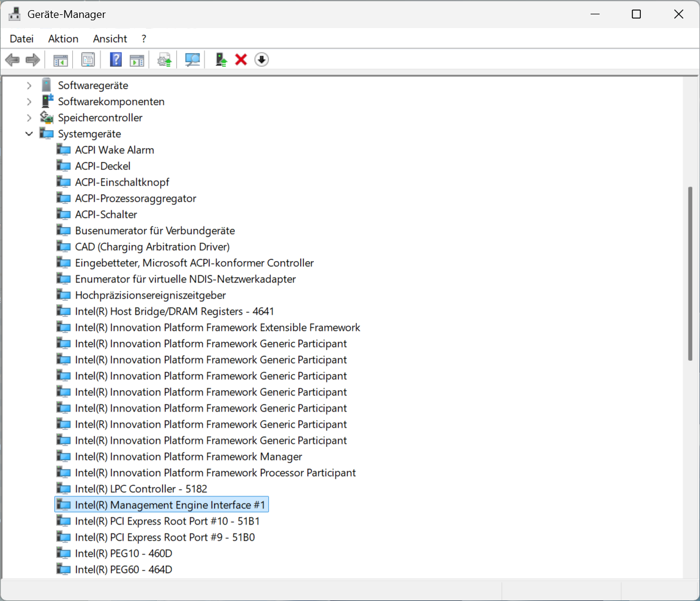Go forward with the right arrow toolbar icon
The height and width of the screenshot is (601, 700).
click(x=33, y=60)
